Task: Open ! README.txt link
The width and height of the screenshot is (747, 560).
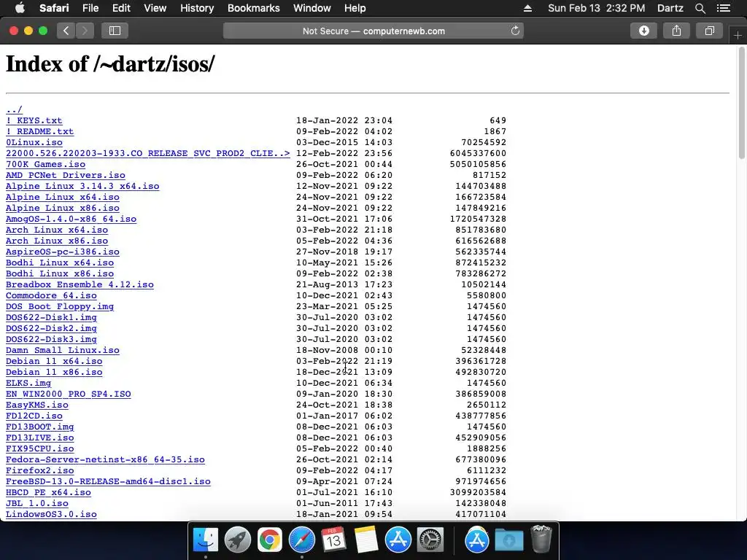Action: pyautogui.click(x=39, y=131)
